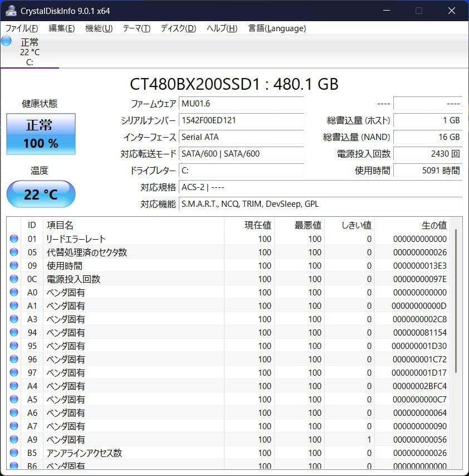Click power-on count value 2430 回
The height and width of the screenshot is (476, 469).
point(428,154)
